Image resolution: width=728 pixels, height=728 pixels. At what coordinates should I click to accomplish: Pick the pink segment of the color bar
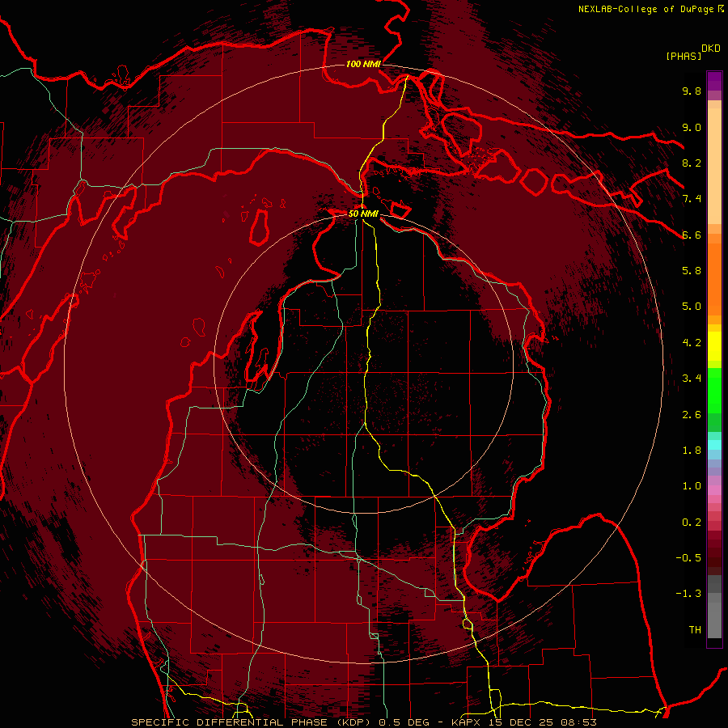pyautogui.click(x=714, y=490)
